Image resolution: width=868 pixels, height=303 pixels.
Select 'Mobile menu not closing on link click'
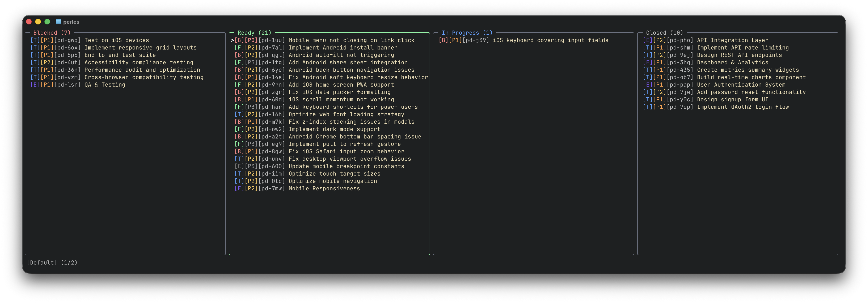click(351, 40)
